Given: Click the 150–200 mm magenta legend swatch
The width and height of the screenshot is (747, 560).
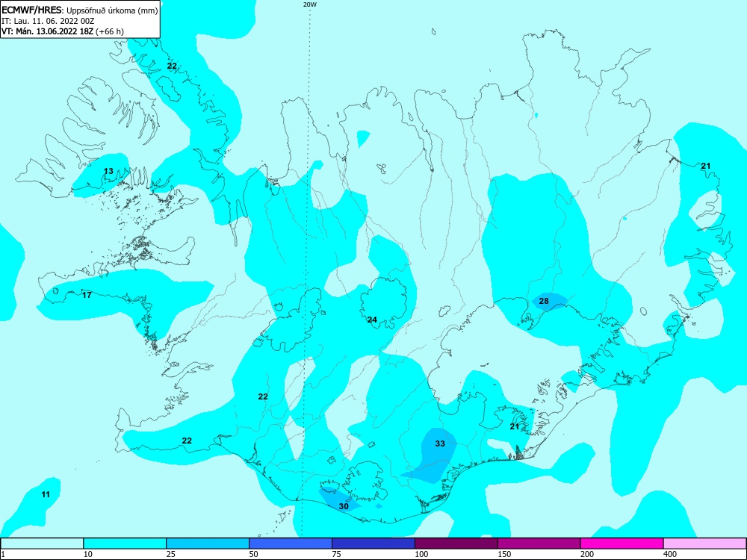Looking at the screenshot, I should 539,544.
